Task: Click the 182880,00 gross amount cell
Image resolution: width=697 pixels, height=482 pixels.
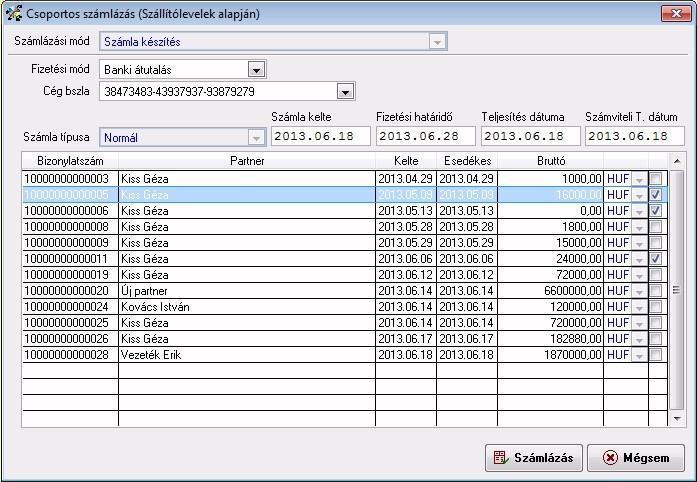Action: pyautogui.click(x=551, y=339)
